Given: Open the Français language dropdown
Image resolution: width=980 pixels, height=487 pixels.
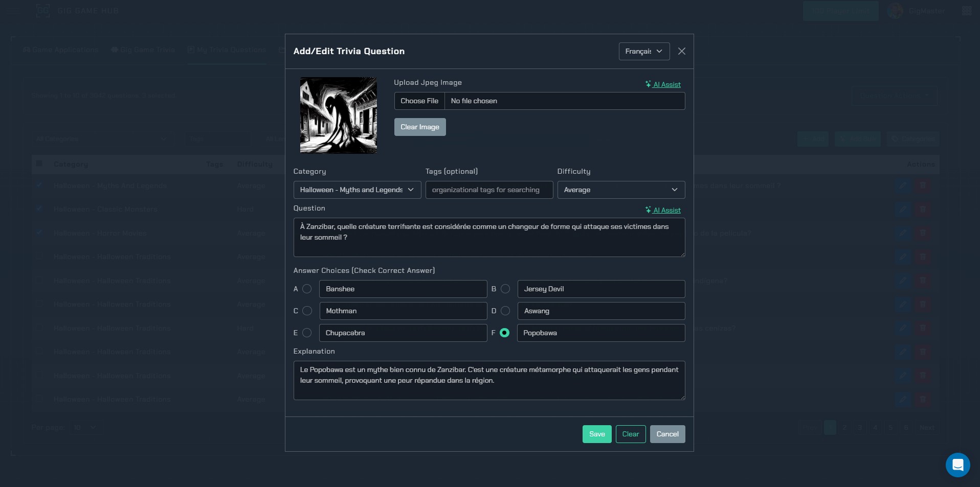Looking at the screenshot, I should point(644,52).
